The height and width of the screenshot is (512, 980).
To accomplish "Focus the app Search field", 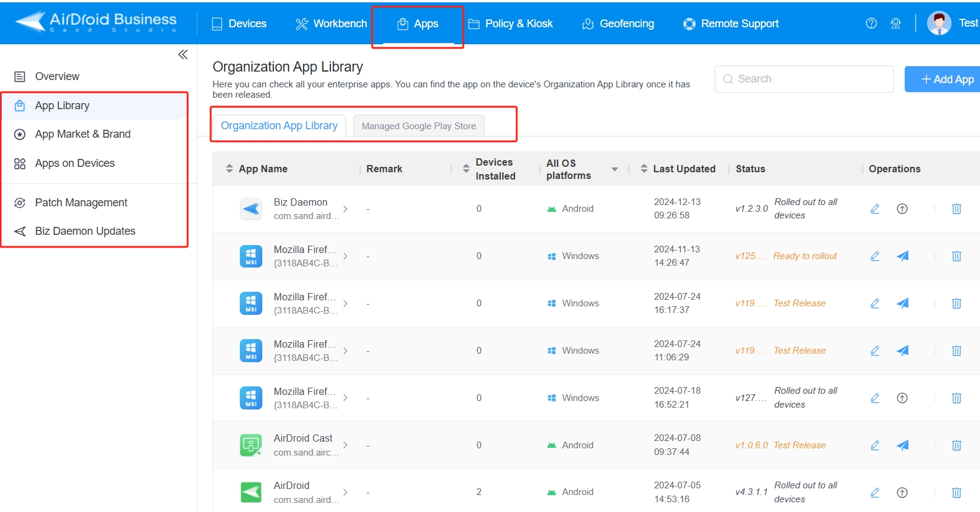I will 804,79.
